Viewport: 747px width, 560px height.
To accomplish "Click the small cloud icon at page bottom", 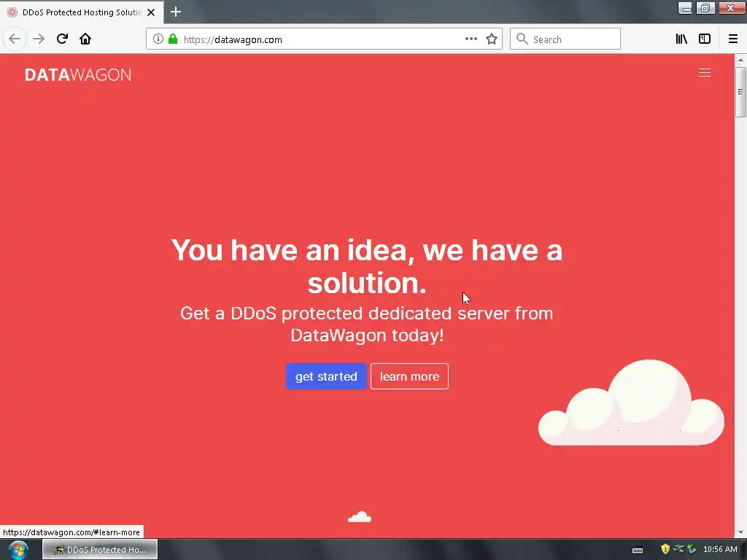I will (x=360, y=517).
